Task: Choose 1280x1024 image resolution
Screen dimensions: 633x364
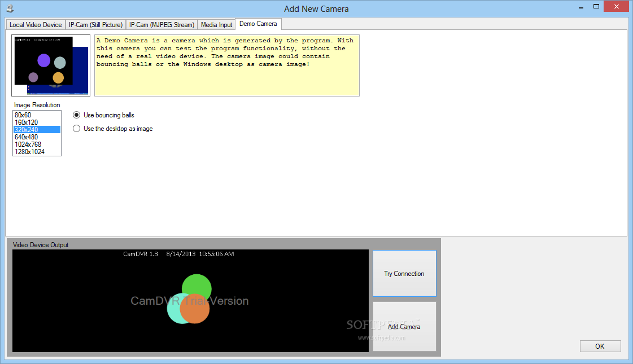Action: [x=37, y=152]
